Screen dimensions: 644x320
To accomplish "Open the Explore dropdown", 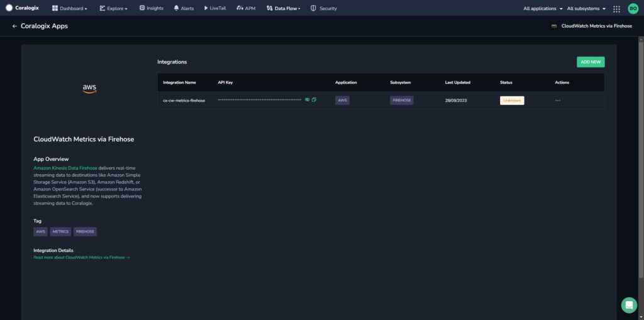I will click(x=113, y=8).
